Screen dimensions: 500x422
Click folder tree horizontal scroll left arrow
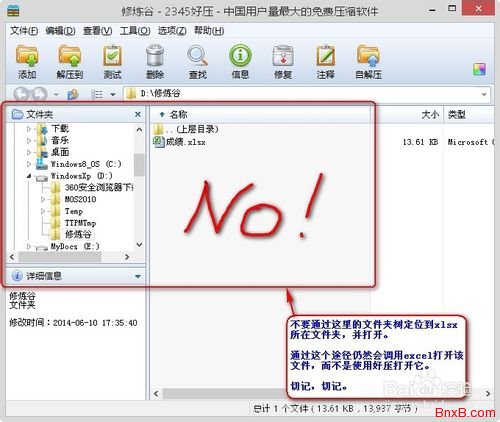pyautogui.click(x=12, y=257)
